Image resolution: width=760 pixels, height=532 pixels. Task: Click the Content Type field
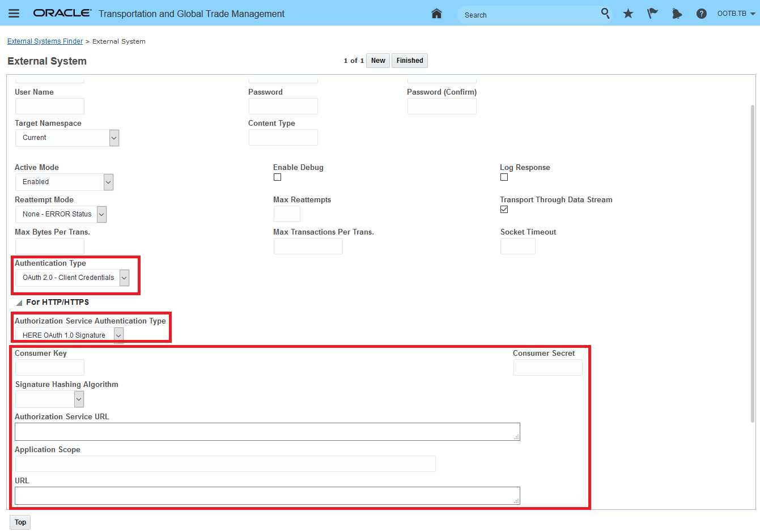[x=283, y=138]
